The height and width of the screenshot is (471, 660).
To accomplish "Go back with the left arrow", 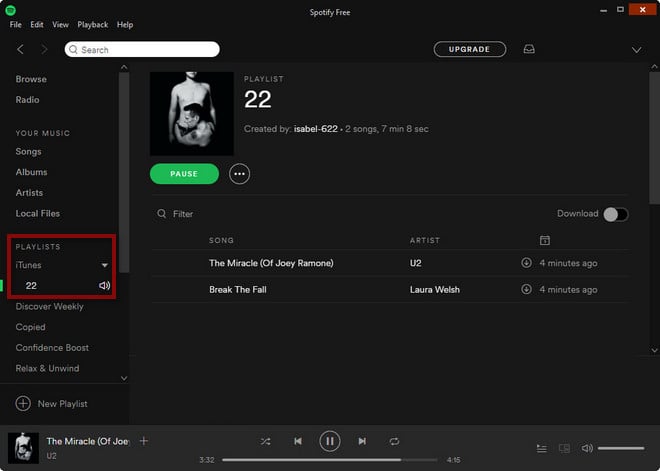I will [20, 49].
